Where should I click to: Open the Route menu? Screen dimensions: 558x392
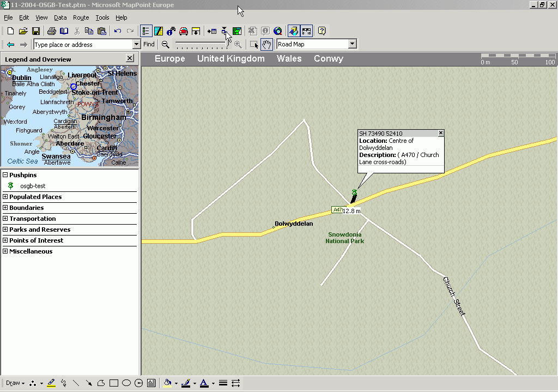pos(81,18)
